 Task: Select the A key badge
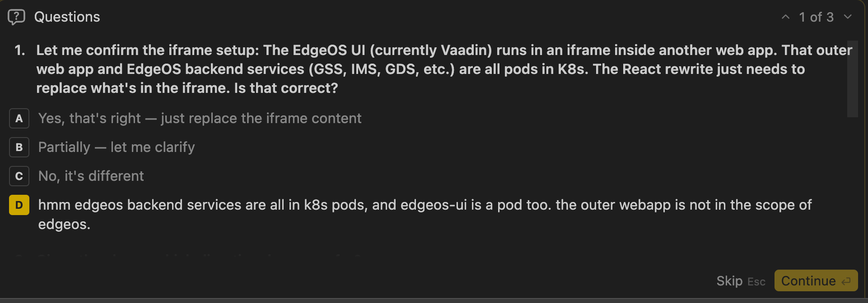pyautogui.click(x=19, y=119)
